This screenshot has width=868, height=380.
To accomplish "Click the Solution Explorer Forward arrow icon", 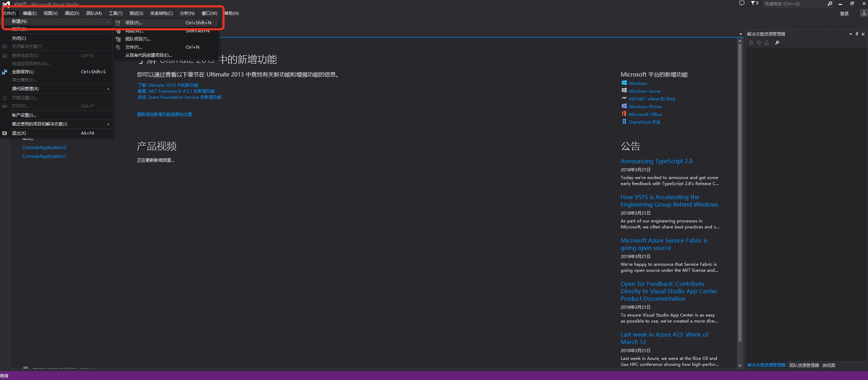I will pos(759,43).
